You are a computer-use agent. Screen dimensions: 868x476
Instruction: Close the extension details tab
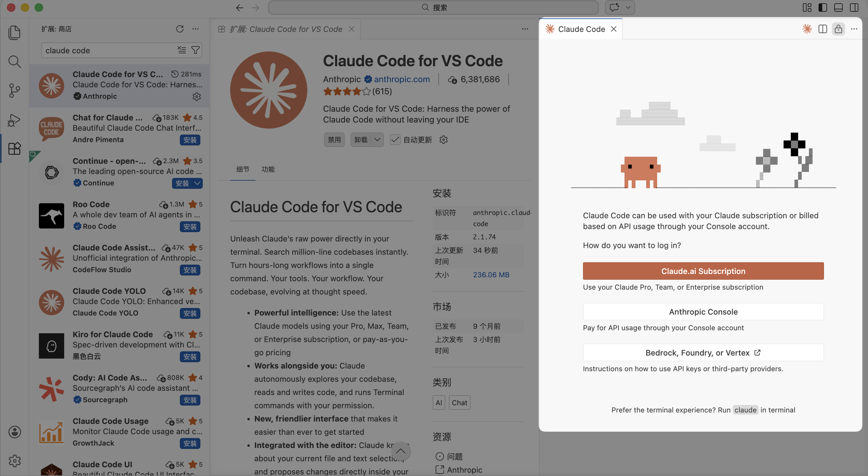tap(351, 29)
